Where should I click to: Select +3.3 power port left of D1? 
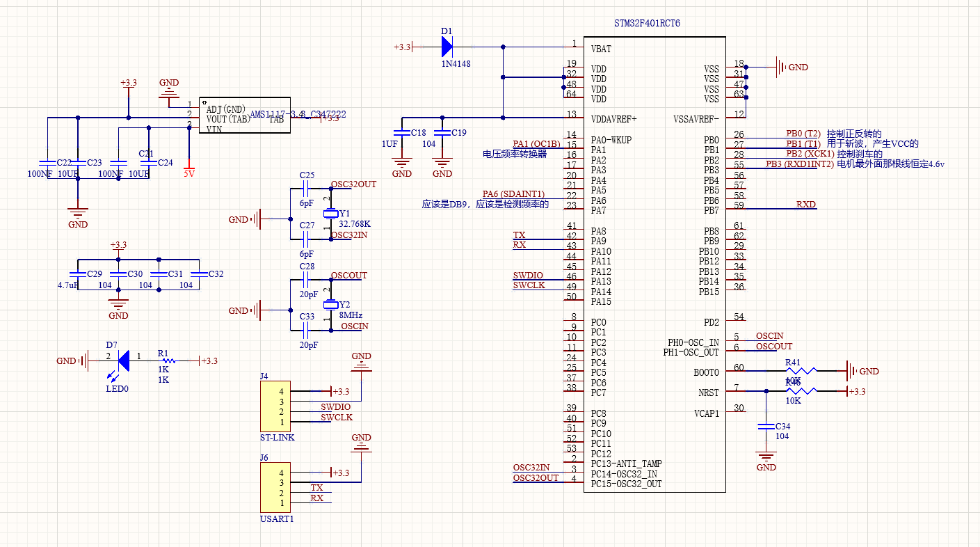(403, 47)
